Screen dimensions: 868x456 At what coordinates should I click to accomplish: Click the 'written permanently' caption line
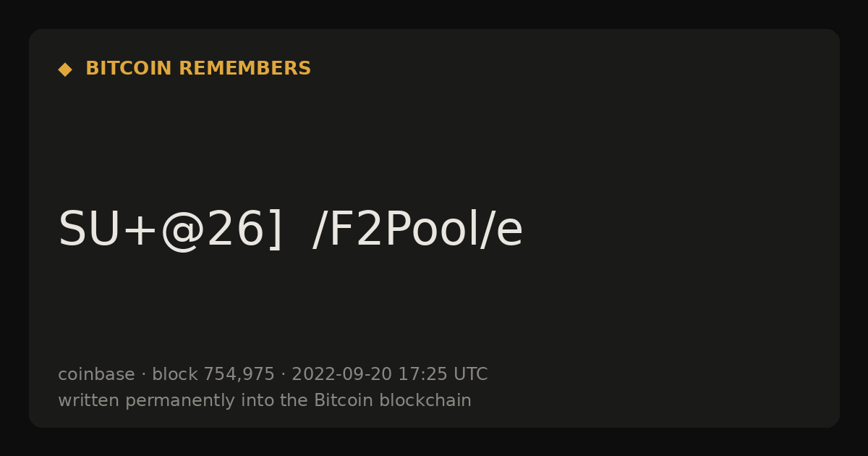coord(265,401)
